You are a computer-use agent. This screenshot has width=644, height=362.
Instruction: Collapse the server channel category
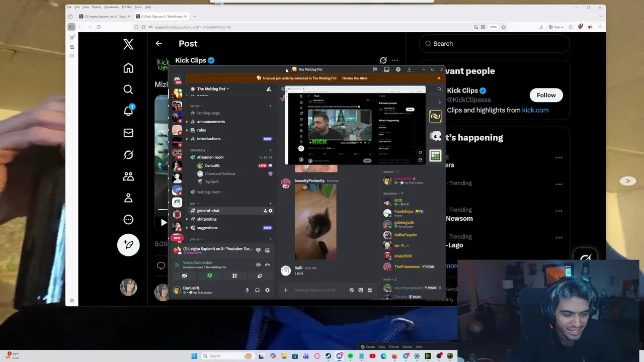(x=197, y=106)
